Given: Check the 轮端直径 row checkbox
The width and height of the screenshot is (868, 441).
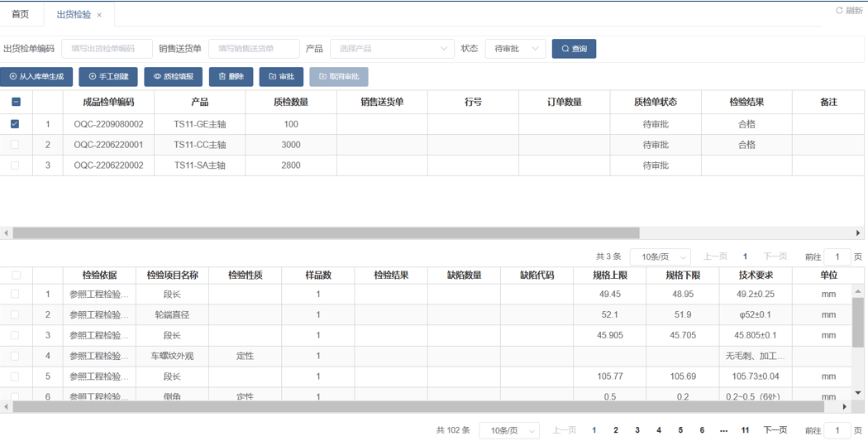Looking at the screenshot, I should point(15,314).
